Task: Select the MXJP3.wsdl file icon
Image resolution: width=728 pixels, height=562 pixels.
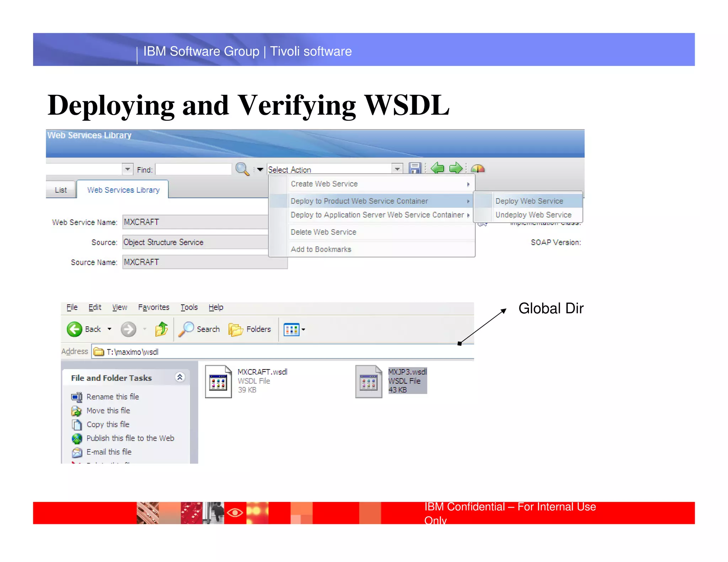Action: click(369, 381)
